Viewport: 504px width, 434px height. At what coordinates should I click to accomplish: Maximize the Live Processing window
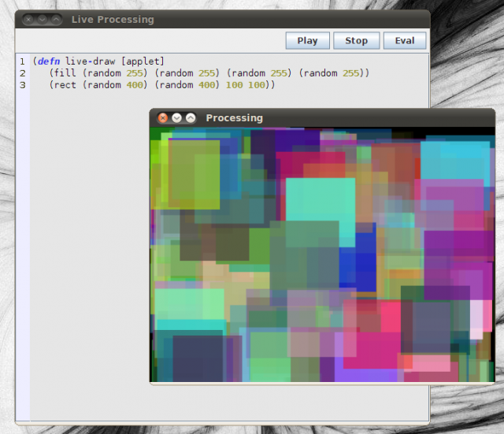click(56, 20)
